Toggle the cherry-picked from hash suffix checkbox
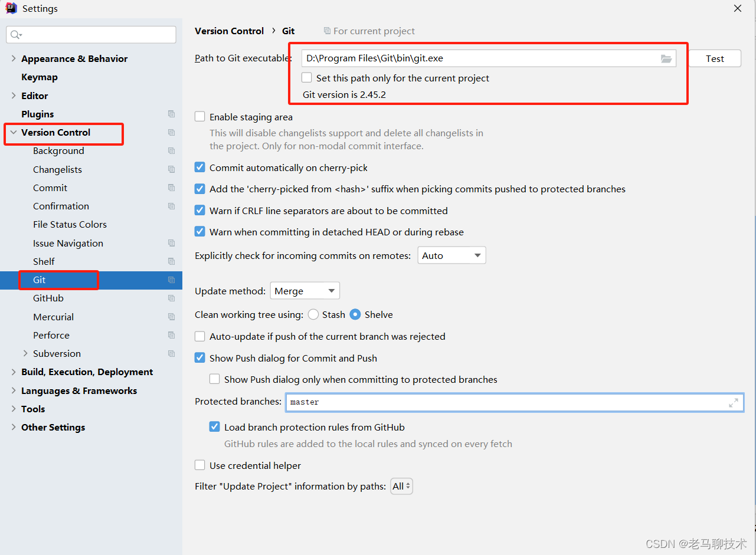This screenshot has height=555, width=756. 200,189
